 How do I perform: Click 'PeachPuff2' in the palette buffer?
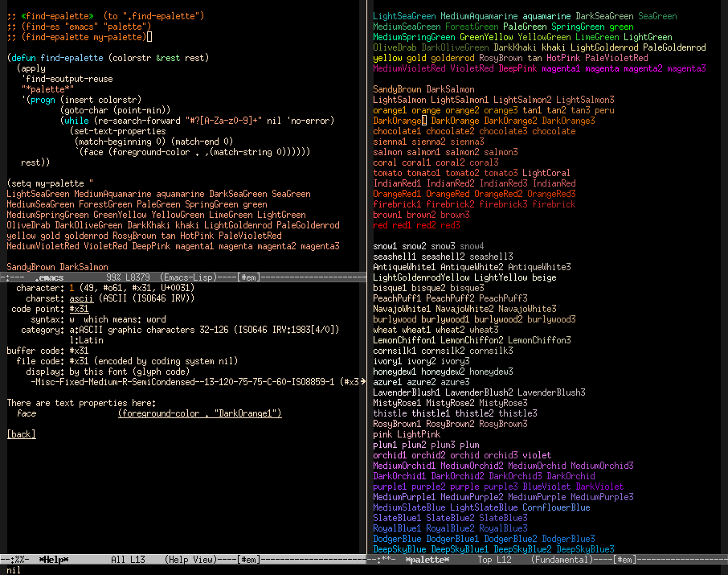click(450, 298)
